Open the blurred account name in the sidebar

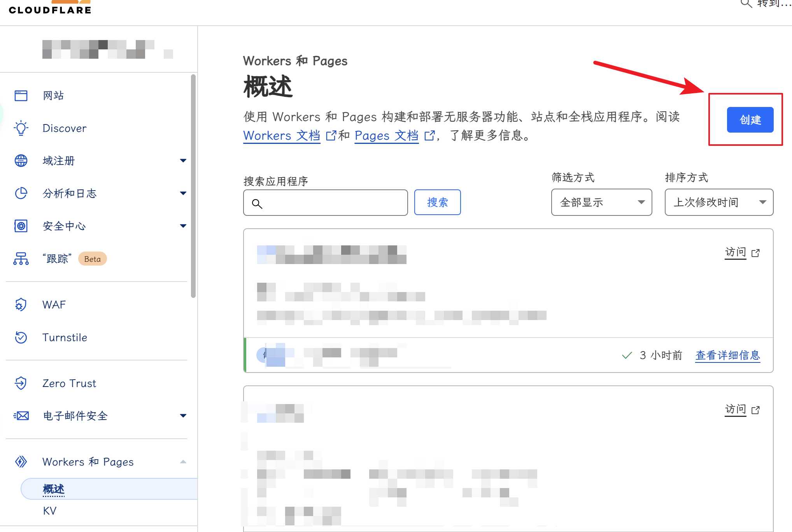pyautogui.click(x=108, y=49)
